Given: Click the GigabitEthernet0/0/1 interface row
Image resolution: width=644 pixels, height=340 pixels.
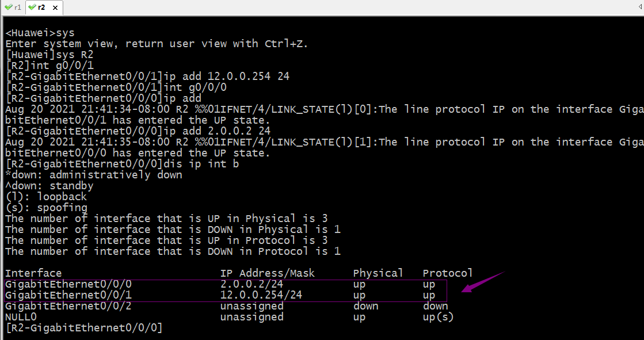Looking at the screenshot, I should 226,295.
